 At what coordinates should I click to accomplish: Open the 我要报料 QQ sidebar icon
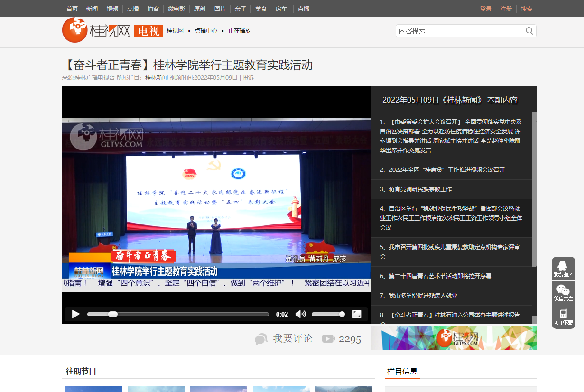(x=563, y=269)
